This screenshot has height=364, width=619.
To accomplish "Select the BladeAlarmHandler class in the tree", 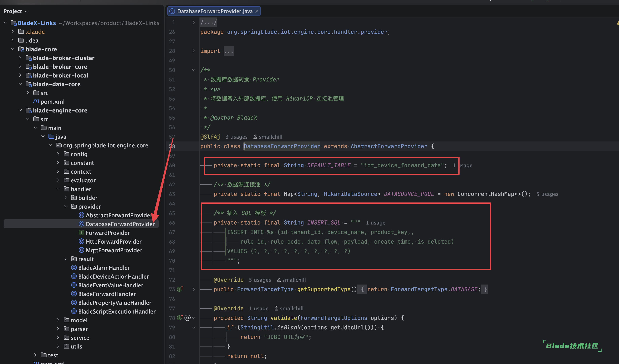I will 104,268.
